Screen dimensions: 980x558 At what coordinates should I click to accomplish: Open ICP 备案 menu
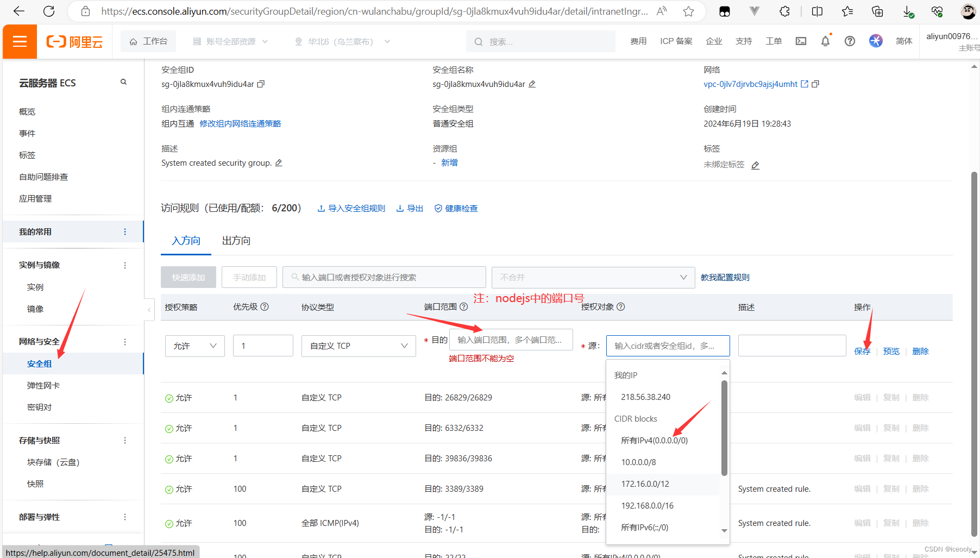pyautogui.click(x=676, y=41)
